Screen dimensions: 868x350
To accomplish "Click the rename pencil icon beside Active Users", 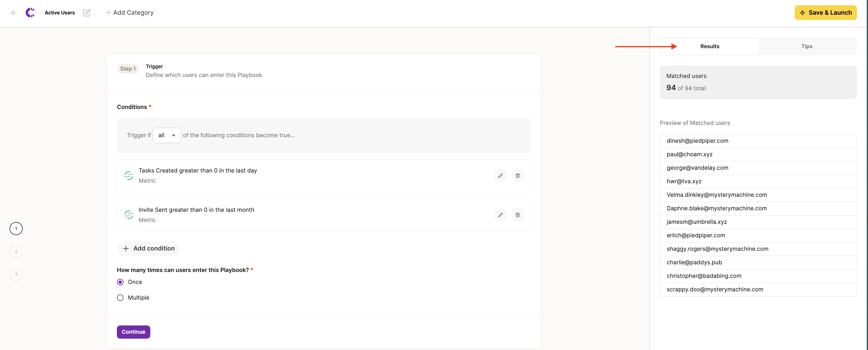I will click(x=86, y=13).
